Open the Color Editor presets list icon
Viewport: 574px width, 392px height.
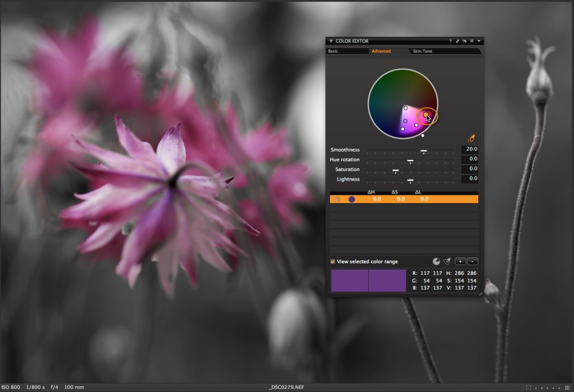click(472, 41)
